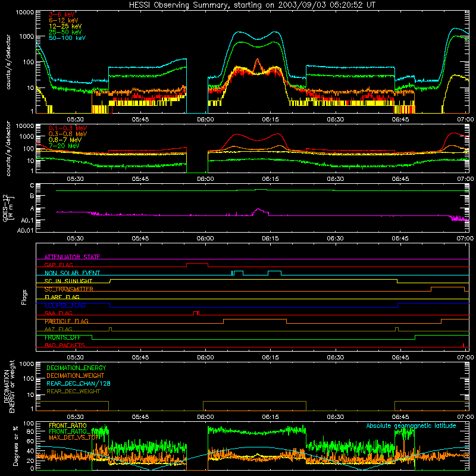Select the BAD_PACKETS label
Screen dimensions: 476x476
click(x=65, y=345)
